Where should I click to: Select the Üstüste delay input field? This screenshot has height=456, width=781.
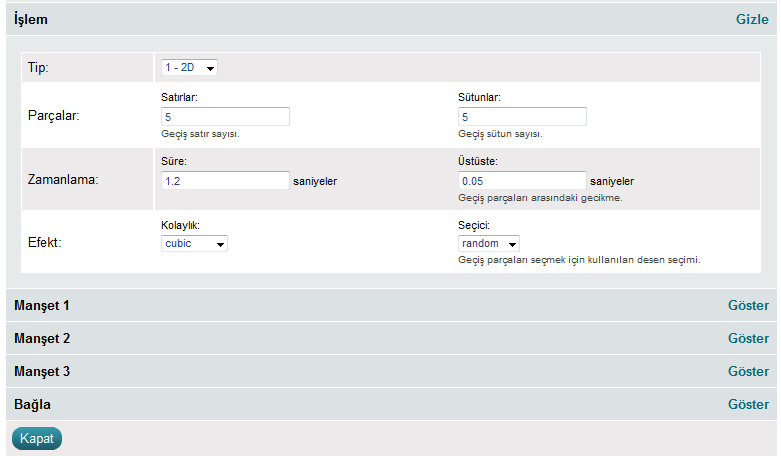(x=522, y=181)
